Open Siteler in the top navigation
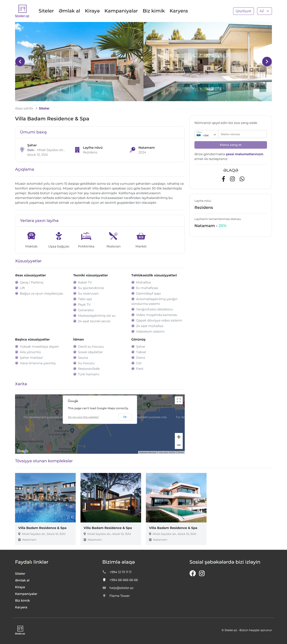 tap(46, 11)
